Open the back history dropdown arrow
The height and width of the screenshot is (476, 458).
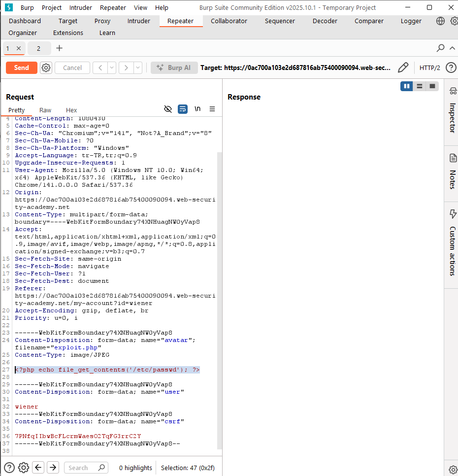pos(112,68)
